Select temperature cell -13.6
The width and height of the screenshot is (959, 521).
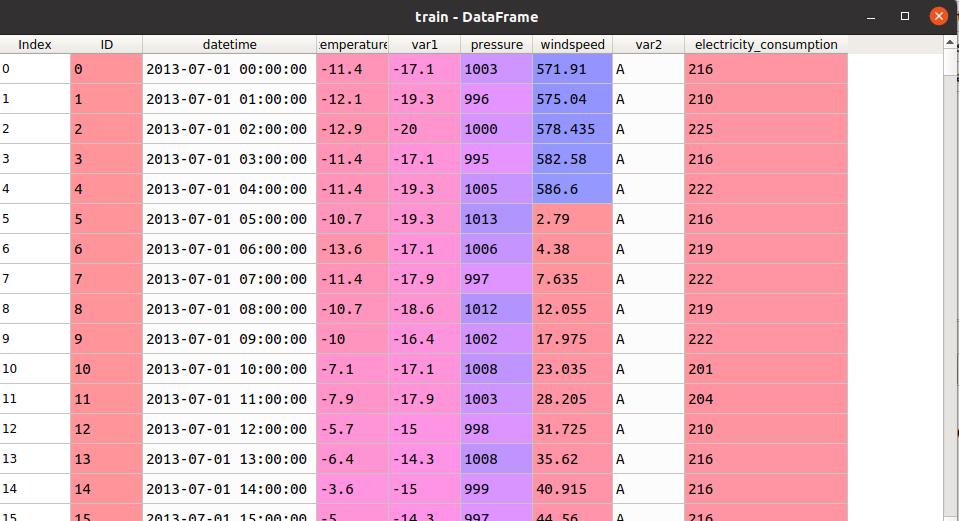352,249
